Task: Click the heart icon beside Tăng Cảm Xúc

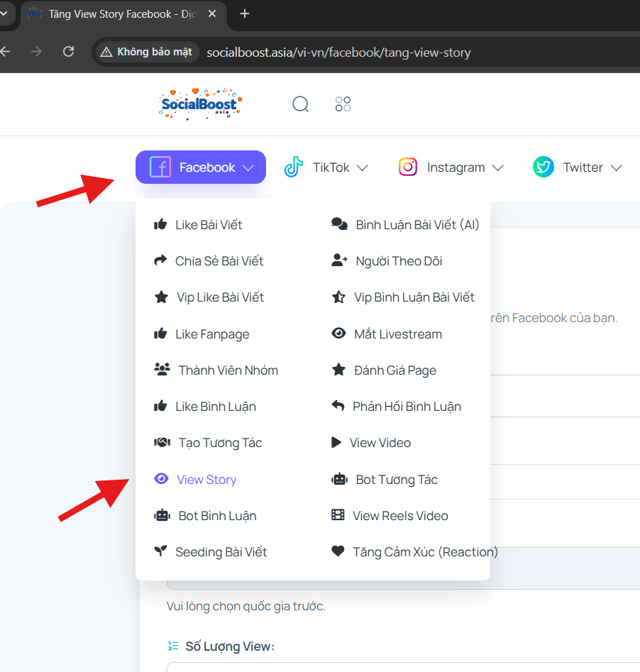Action: pos(338,551)
